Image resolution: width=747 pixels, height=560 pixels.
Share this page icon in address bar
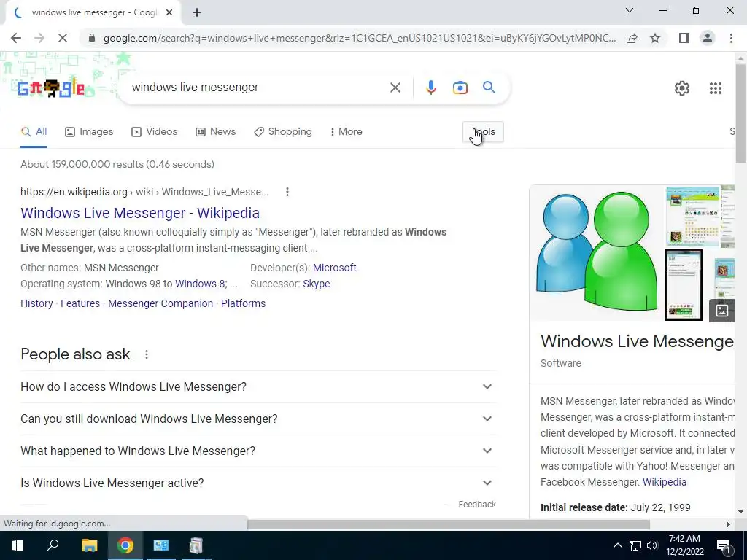(x=632, y=38)
